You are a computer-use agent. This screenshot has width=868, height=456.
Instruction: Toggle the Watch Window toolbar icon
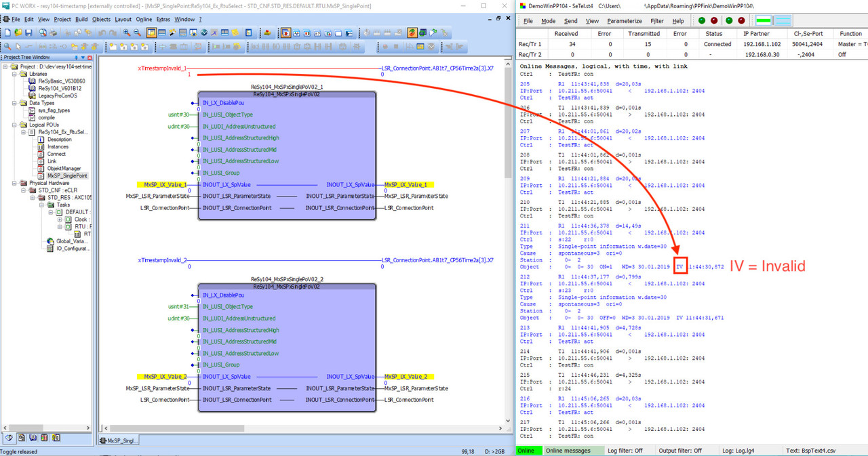(x=193, y=33)
